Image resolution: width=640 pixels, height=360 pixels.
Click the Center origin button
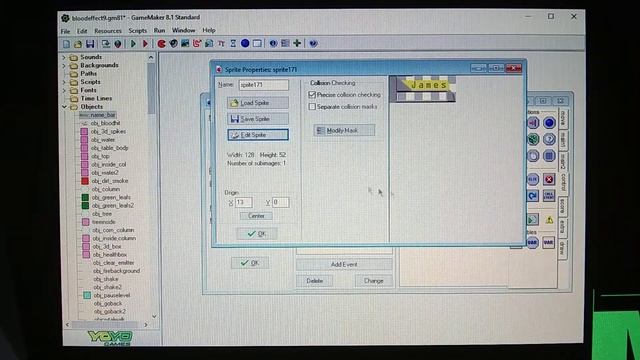click(256, 216)
